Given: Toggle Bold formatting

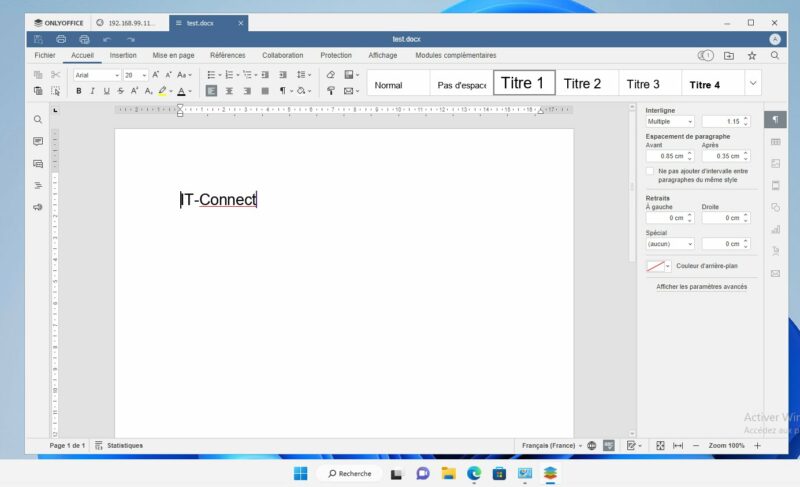Looking at the screenshot, I should tap(79, 91).
